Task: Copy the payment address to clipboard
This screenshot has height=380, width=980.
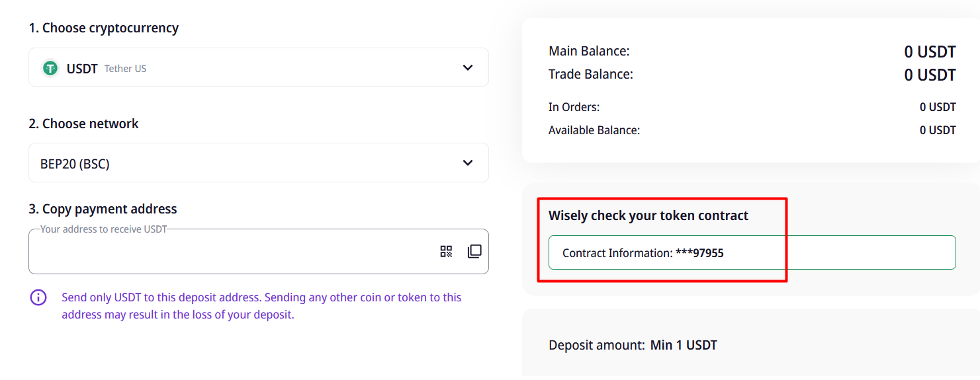Action: [x=474, y=251]
